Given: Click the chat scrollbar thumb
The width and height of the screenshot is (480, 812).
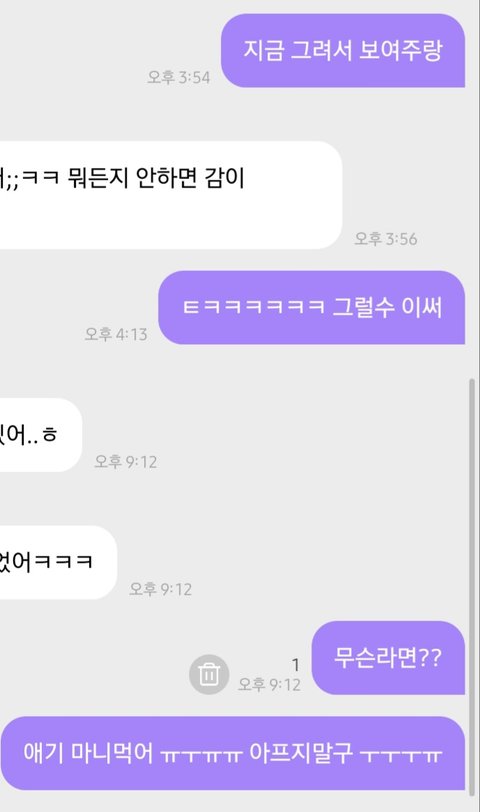Looking at the screenshot, I should click(472, 585).
